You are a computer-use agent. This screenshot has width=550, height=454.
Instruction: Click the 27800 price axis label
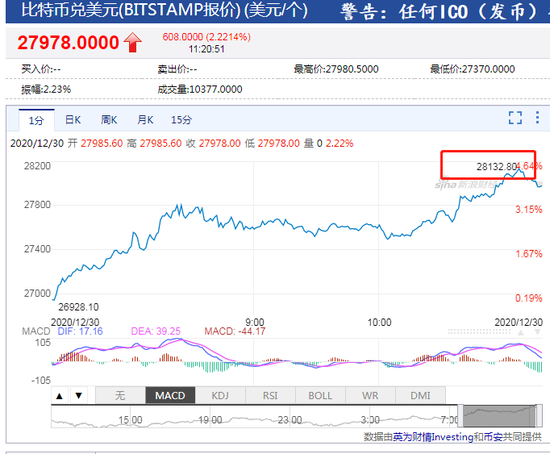point(37,205)
